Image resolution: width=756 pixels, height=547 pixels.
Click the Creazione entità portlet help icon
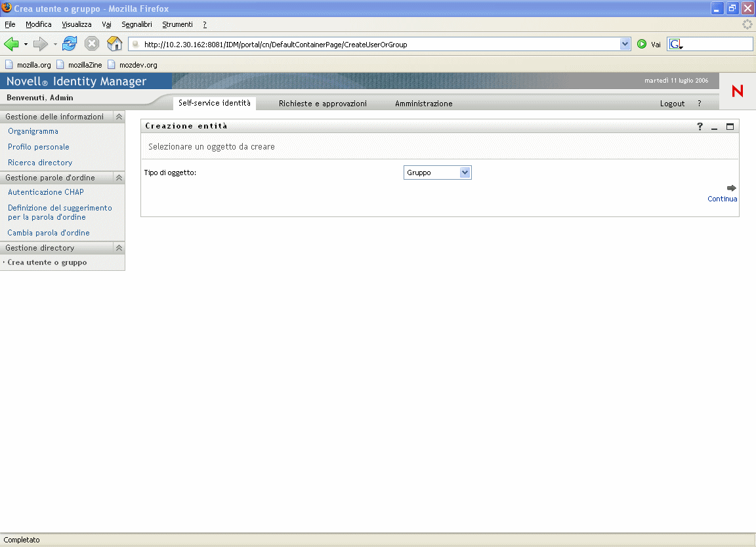click(700, 127)
